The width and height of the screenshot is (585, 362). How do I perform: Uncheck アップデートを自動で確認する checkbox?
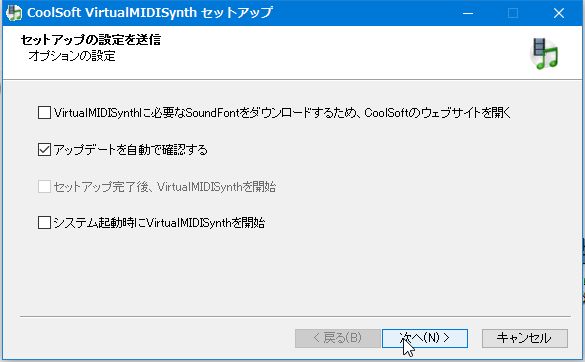pos(44,150)
